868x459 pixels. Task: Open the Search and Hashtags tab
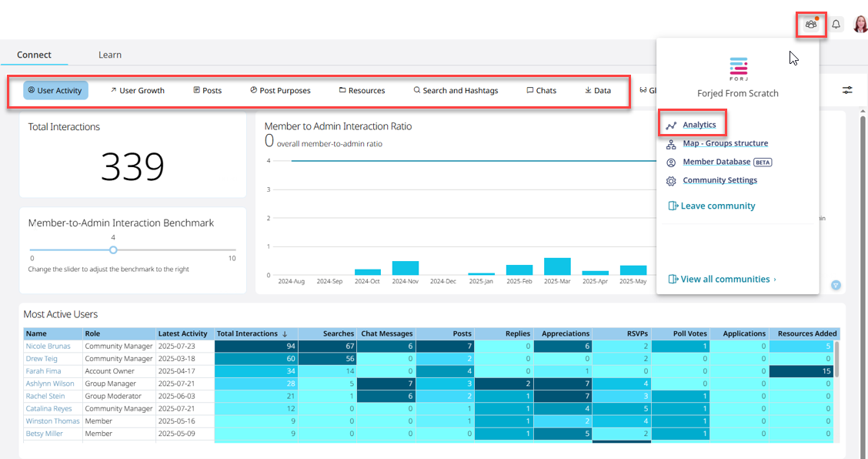456,90
